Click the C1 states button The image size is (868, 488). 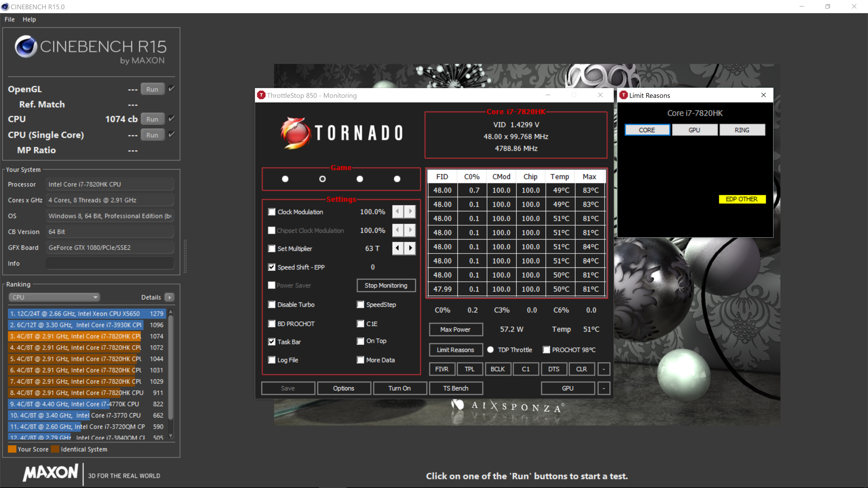coord(526,369)
